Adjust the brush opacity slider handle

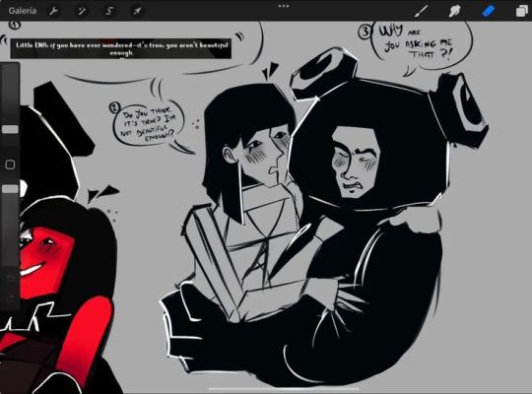coord(10,189)
